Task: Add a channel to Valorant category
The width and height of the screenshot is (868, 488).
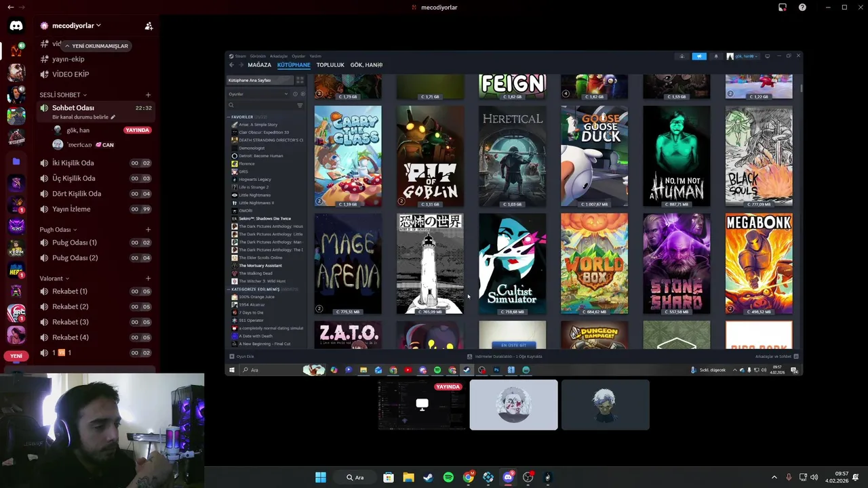Action: point(148,279)
